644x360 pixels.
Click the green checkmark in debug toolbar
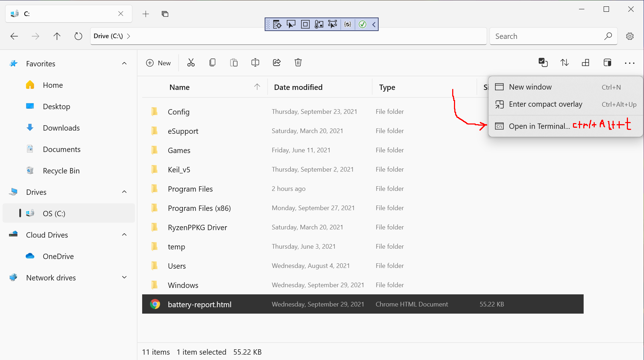(363, 24)
